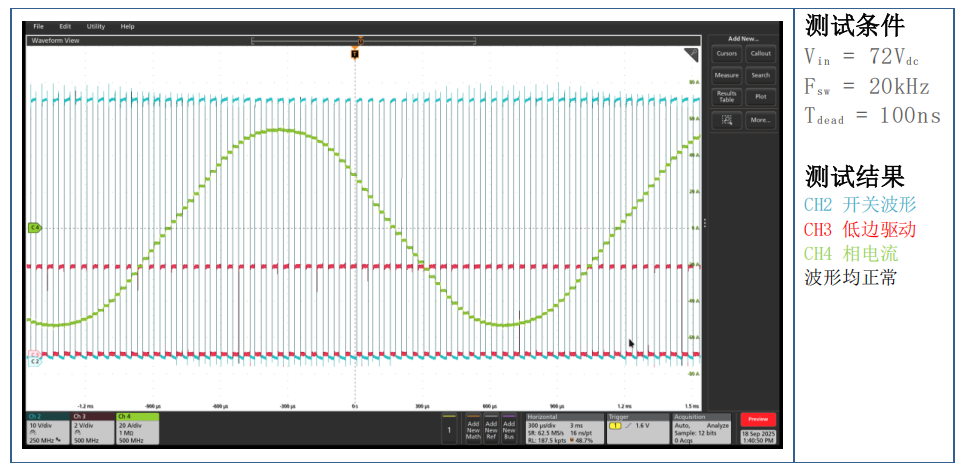962x472 pixels.
Task: Open the Ch 3 channel badge
Action: (x=93, y=428)
